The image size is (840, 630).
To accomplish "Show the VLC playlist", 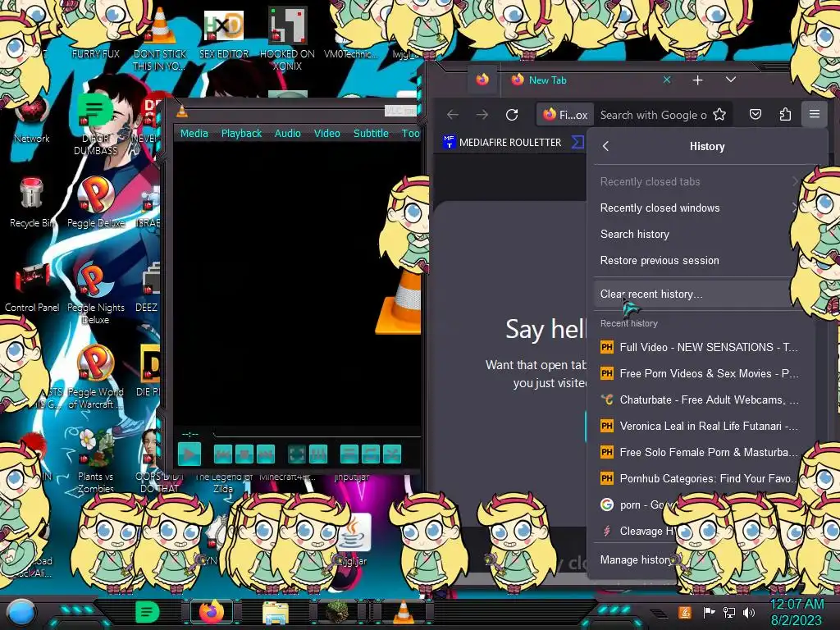I will pos(349,454).
